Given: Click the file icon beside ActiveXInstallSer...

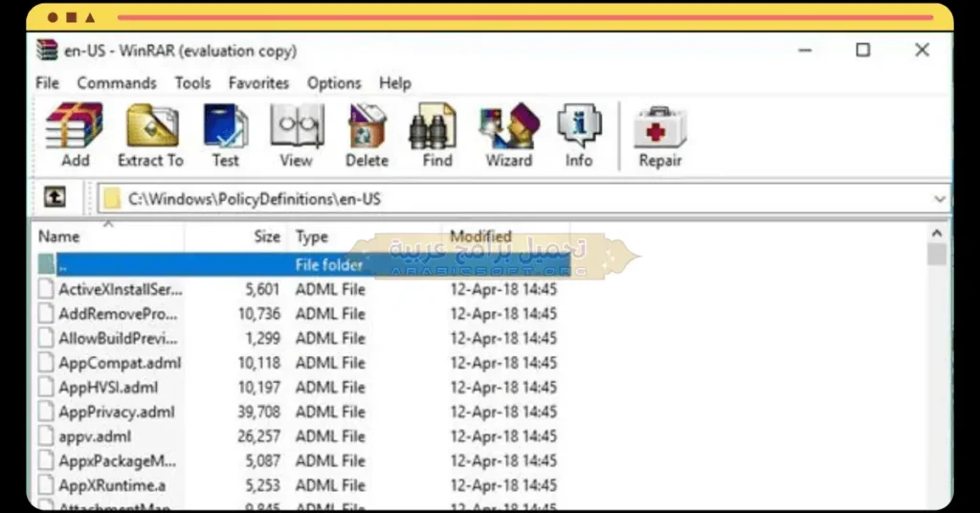Looking at the screenshot, I should coord(46,289).
